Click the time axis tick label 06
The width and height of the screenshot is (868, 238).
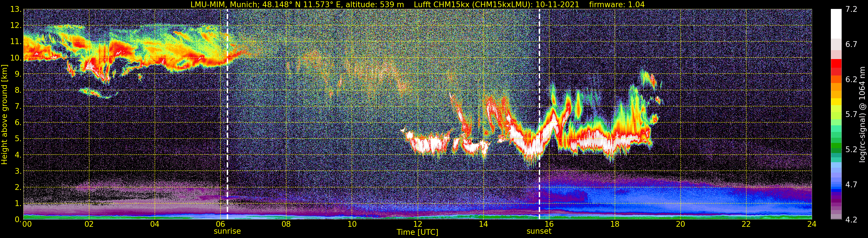220,224
